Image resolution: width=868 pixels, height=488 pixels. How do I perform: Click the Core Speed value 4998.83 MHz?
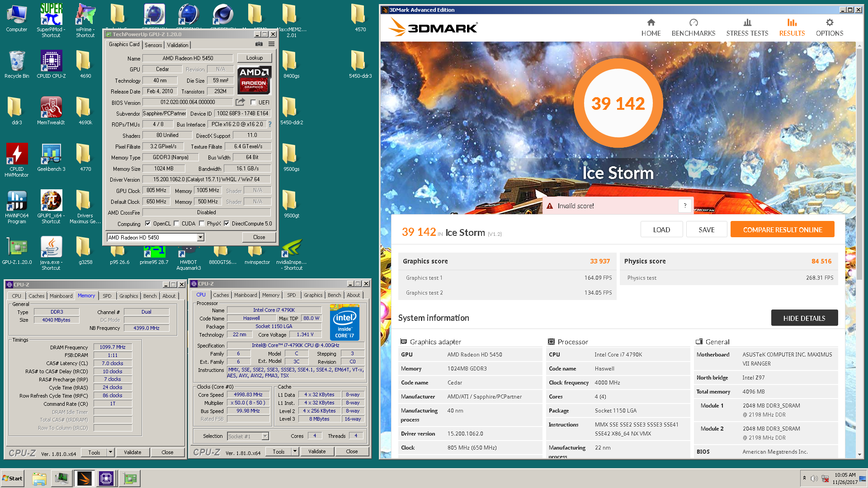click(248, 394)
